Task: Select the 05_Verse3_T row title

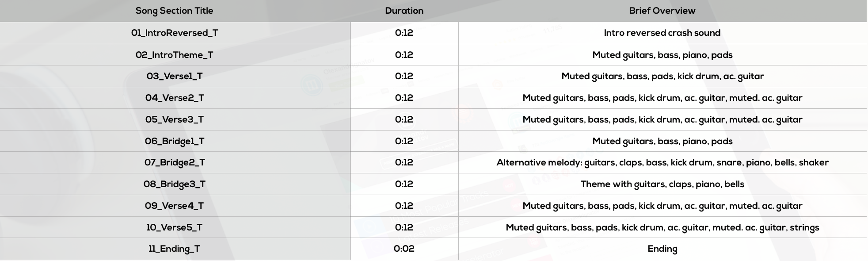Action: [175, 119]
